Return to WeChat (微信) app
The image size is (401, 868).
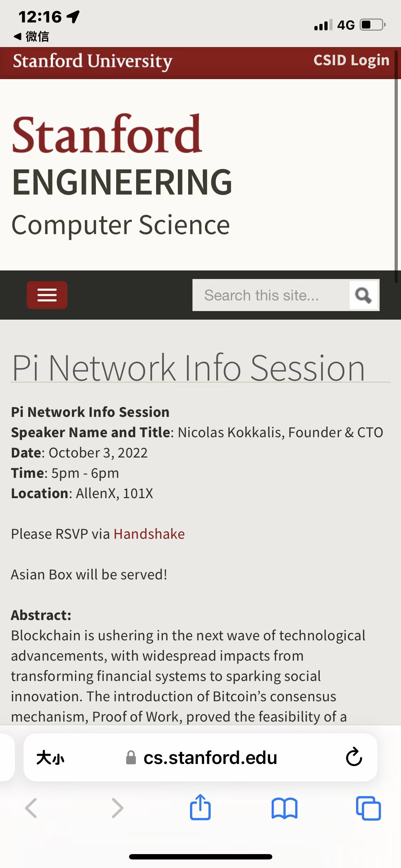pos(31,36)
